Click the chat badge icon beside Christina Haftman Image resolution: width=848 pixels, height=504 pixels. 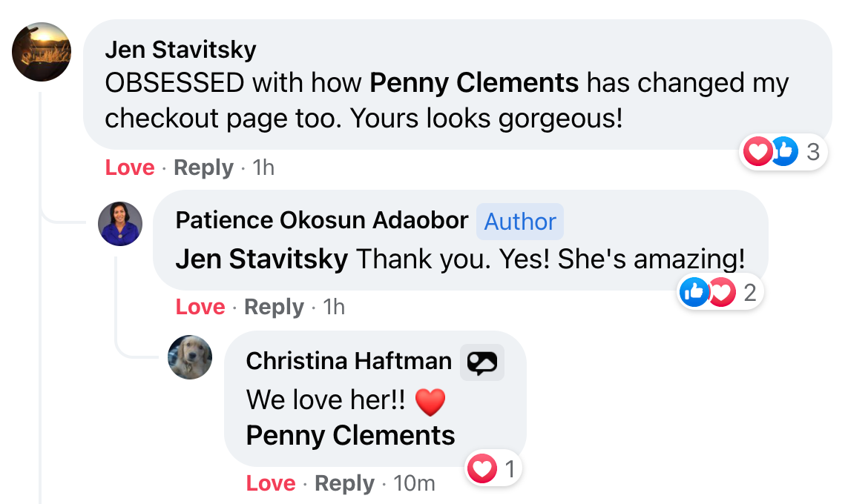[x=481, y=362]
